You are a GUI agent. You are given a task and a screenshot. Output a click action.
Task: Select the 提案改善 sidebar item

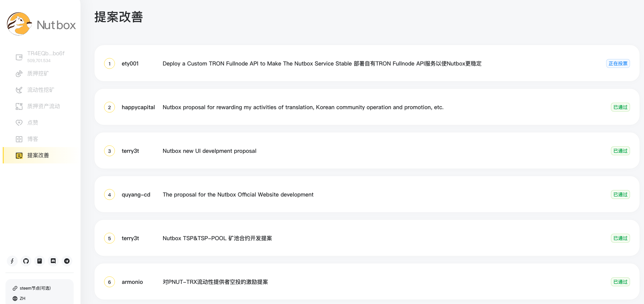tap(40, 155)
